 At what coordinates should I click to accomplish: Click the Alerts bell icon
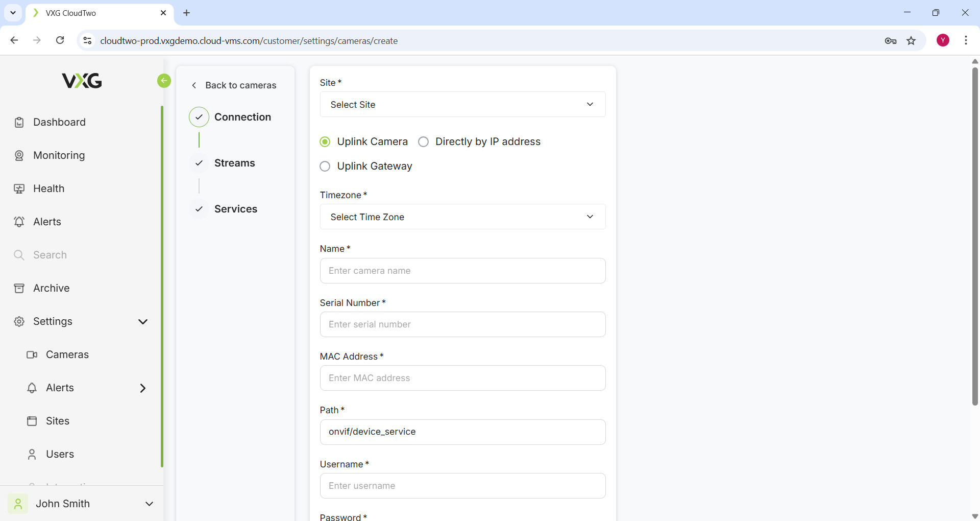[x=19, y=222]
